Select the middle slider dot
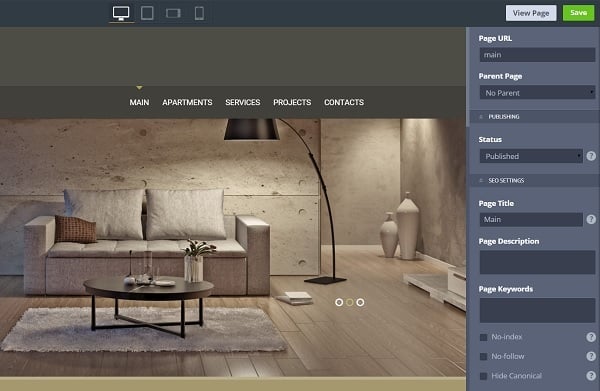The height and width of the screenshot is (391, 600). [350, 302]
